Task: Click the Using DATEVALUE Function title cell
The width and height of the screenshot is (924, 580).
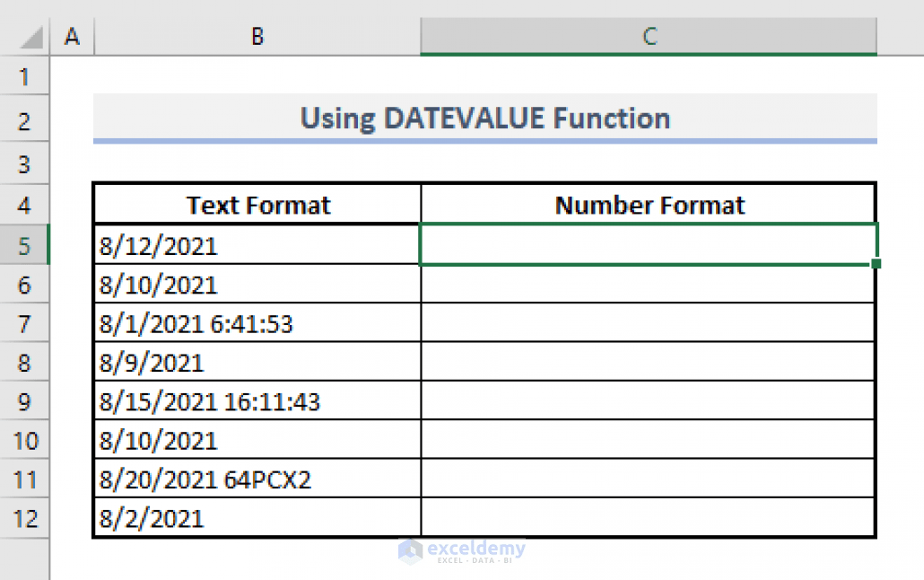Action: 485,118
